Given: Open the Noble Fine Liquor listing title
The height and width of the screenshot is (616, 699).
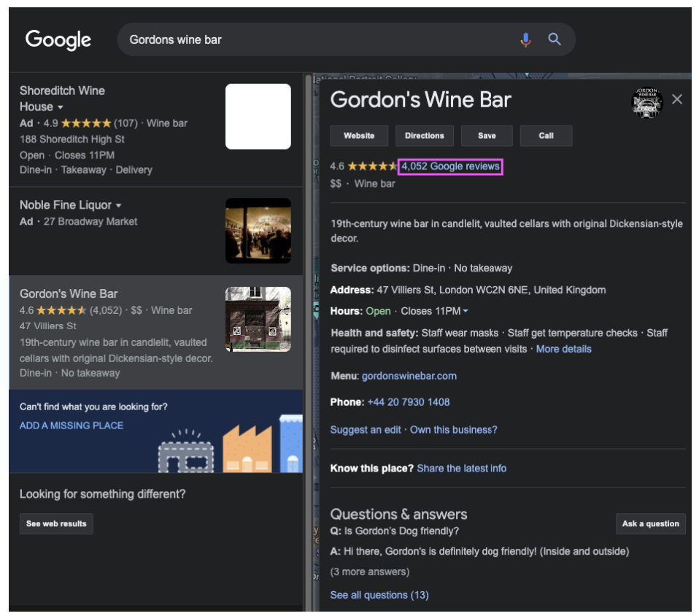Looking at the screenshot, I should (x=66, y=205).
